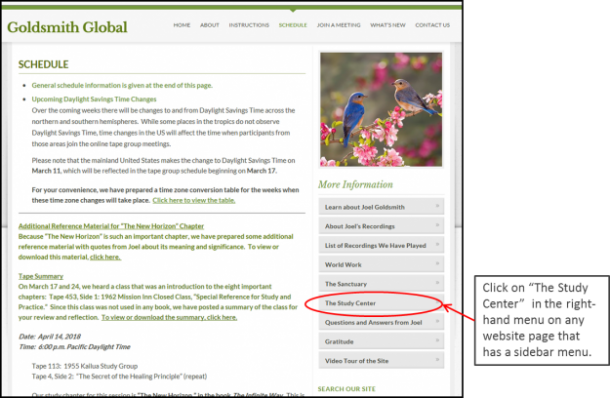This screenshot has width=610, height=398.
Task: Open Additional Reference Material for New Horizon link
Action: 111,226
